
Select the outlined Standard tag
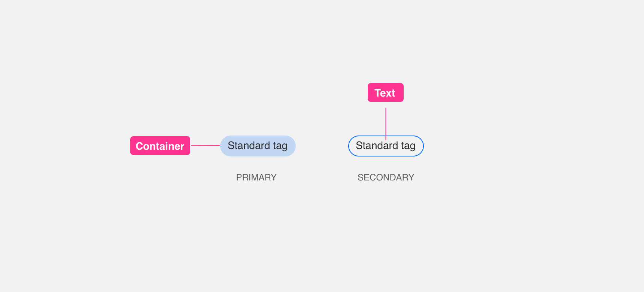(x=386, y=146)
